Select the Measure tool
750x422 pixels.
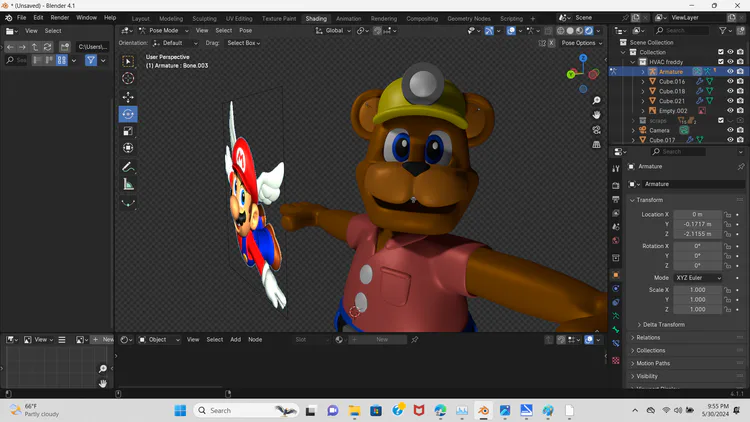tap(128, 184)
